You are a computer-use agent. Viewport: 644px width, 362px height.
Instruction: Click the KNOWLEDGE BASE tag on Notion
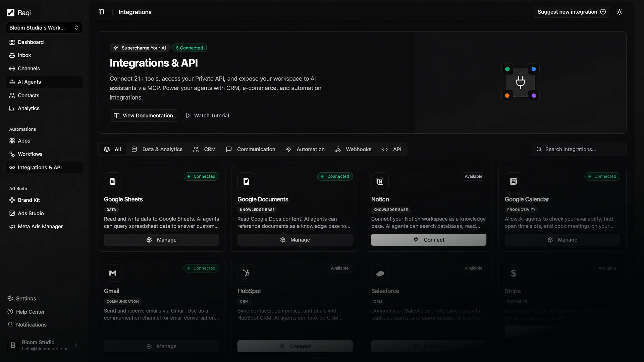[391, 210]
